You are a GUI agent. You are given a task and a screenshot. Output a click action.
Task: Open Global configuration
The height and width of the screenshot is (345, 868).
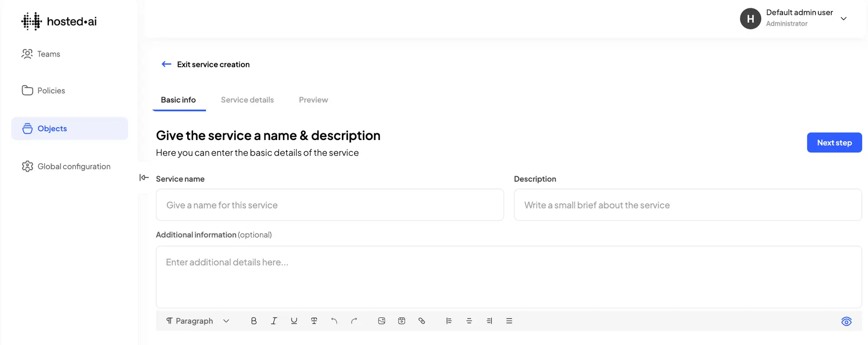point(66,166)
